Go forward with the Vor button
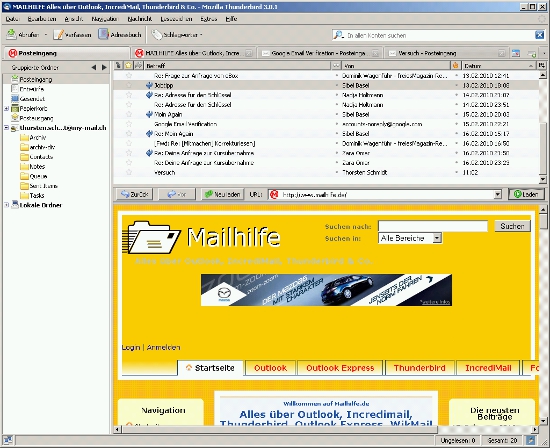The image size is (550, 448). 177,194
